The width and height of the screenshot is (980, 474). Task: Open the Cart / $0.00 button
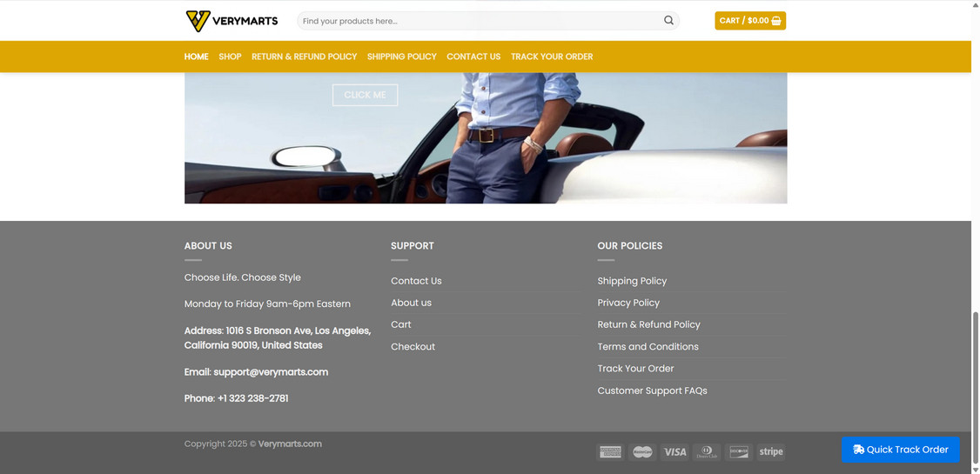750,21
